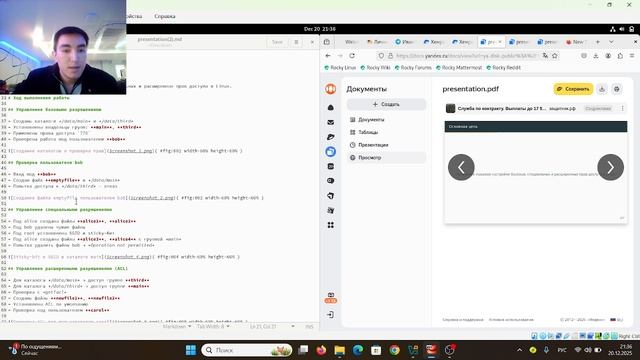
Task: Open the microphone icon in system tray
Action: pos(546,350)
